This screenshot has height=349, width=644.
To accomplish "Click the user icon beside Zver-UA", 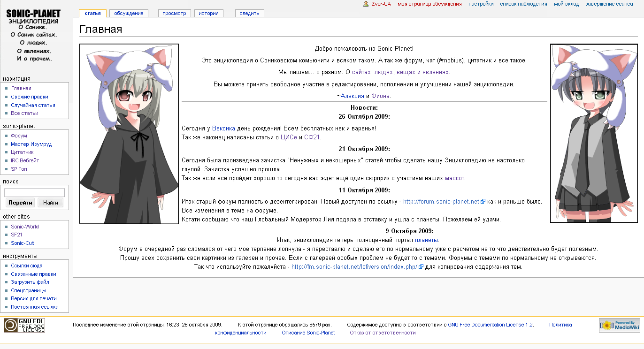I will point(366,4).
